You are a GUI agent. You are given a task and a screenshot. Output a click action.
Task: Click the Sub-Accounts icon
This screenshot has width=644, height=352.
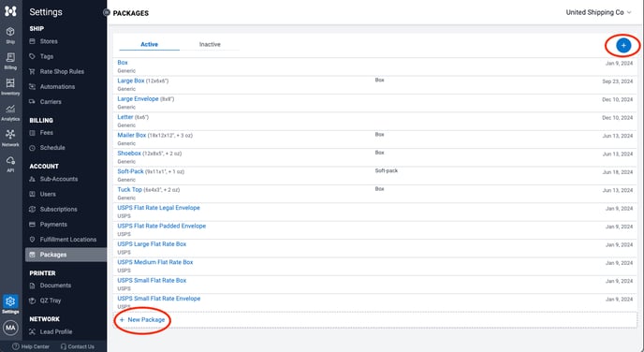click(x=33, y=179)
